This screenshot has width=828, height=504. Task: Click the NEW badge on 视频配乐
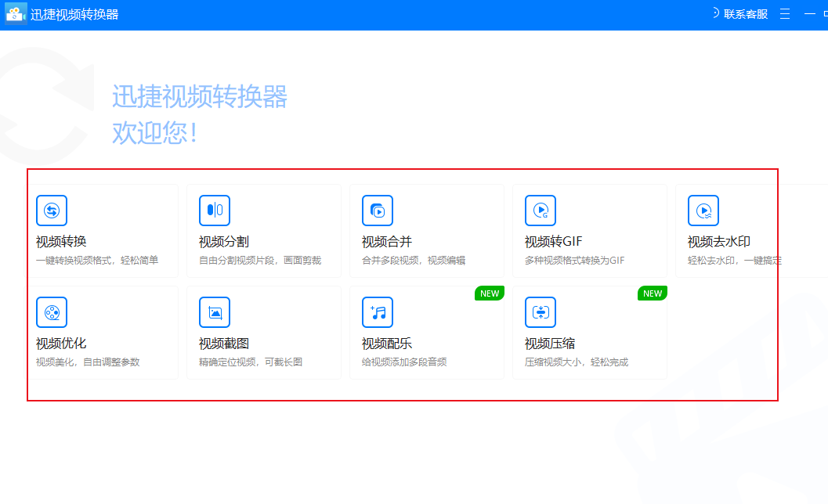[x=490, y=293]
